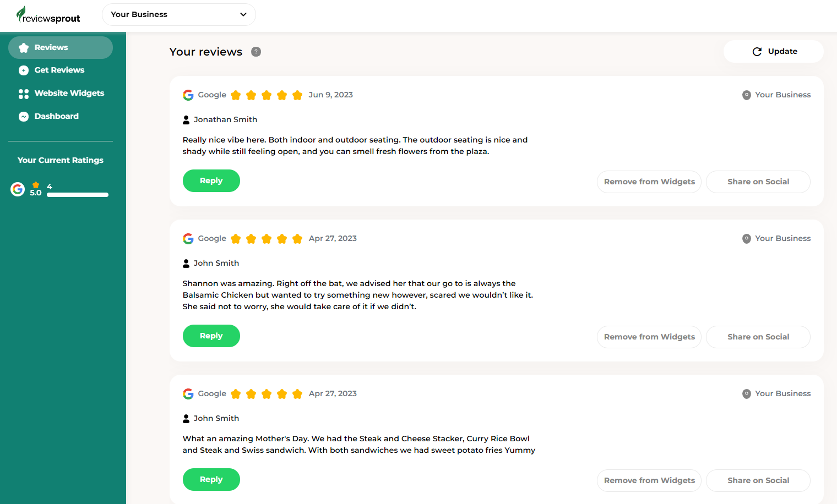The image size is (837, 504).
Task: Click the Google rating progress bar
Action: (78, 195)
